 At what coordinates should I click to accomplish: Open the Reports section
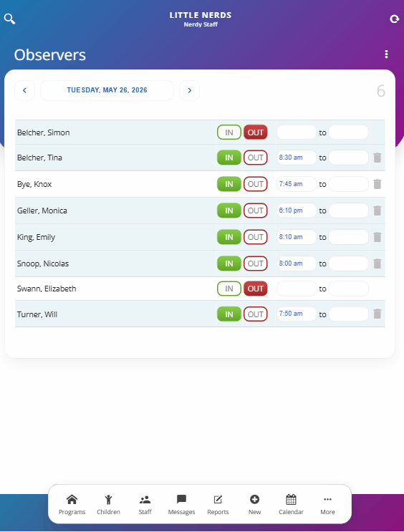[218, 505]
